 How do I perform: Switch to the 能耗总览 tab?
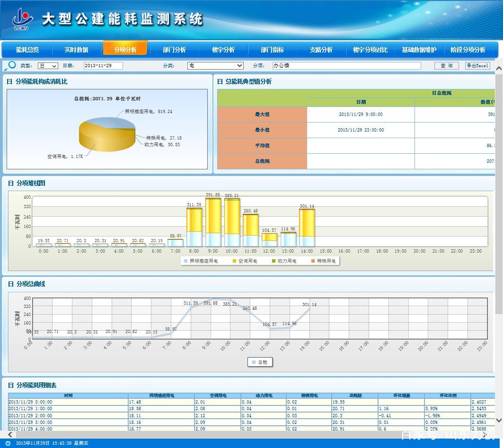pyautogui.click(x=27, y=50)
